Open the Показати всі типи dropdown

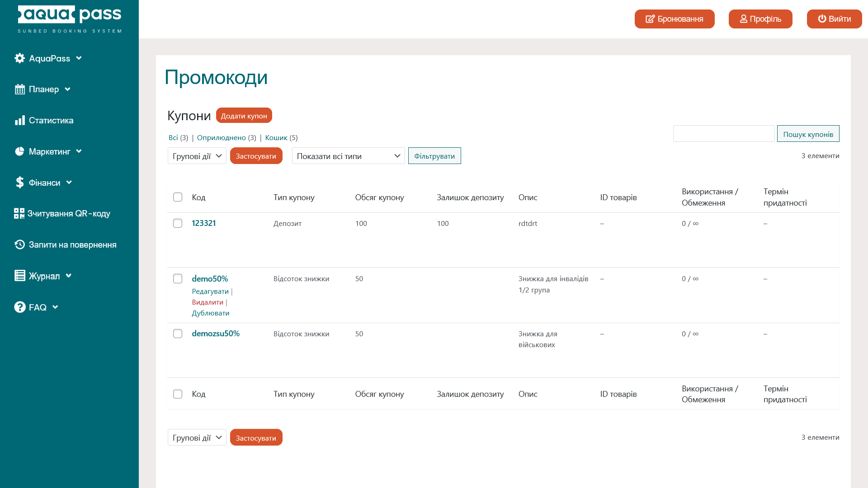pyautogui.click(x=348, y=156)
